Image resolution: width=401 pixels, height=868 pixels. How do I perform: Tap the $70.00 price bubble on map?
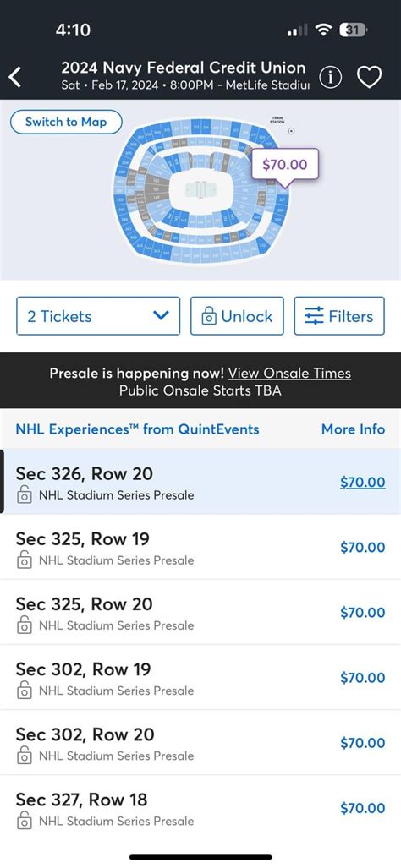pyautogui.click(x=285, y=165)
